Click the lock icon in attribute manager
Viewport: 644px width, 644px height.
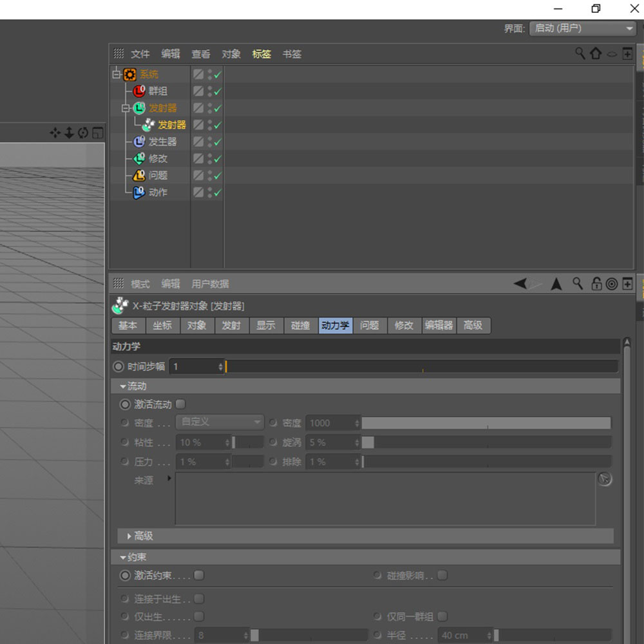click(596, 283)
